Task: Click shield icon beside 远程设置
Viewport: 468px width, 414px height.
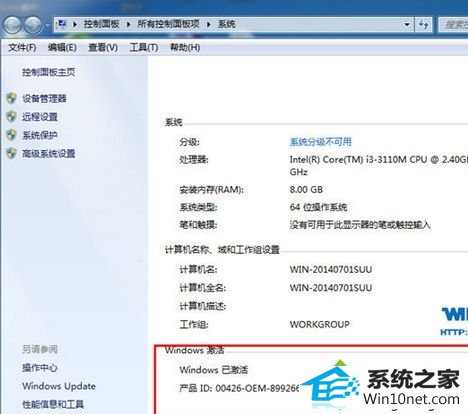Action: click(12, 117)
